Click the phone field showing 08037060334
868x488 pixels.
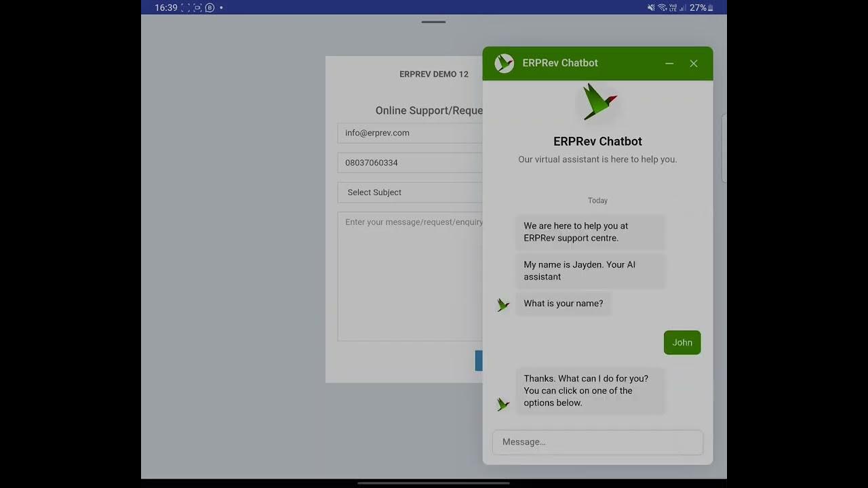(410, 163)
